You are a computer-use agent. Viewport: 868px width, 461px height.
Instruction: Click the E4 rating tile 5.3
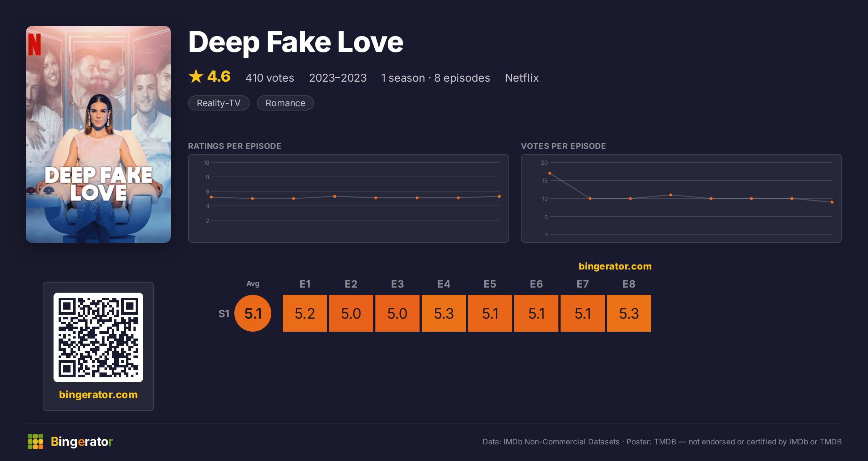444,313
